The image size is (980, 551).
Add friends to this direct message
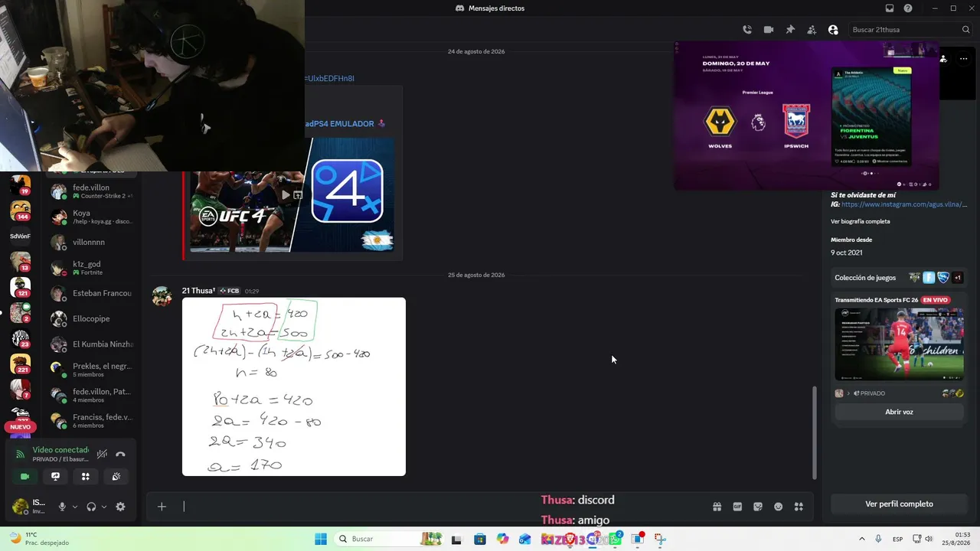pos(812,30)
